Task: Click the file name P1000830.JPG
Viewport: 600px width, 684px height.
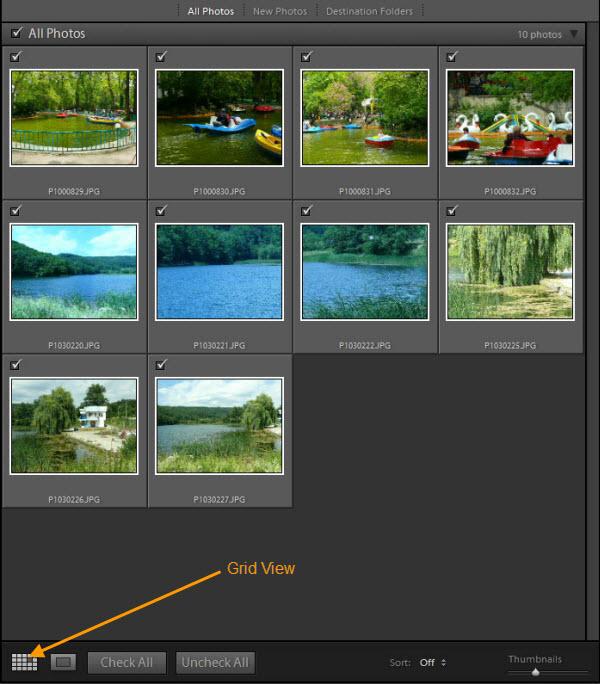Action: pos(219,192)
